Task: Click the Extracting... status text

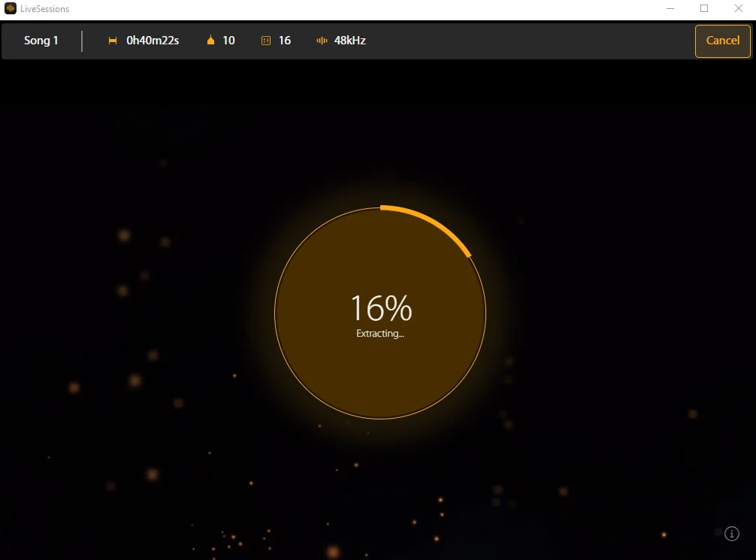Action: tap(380, 333)
